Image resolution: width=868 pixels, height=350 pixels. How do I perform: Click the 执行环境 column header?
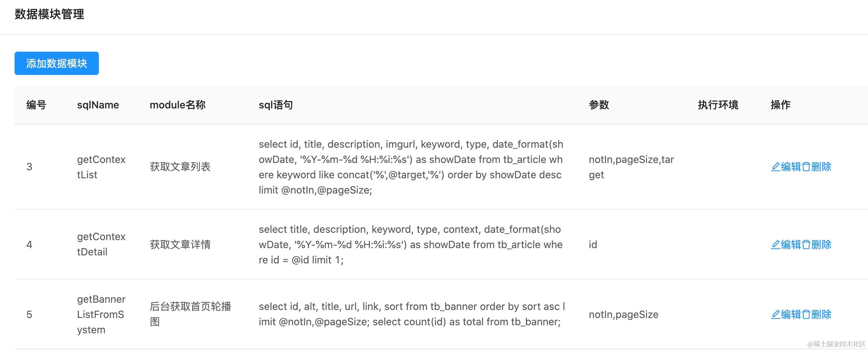tap(718, 105)
